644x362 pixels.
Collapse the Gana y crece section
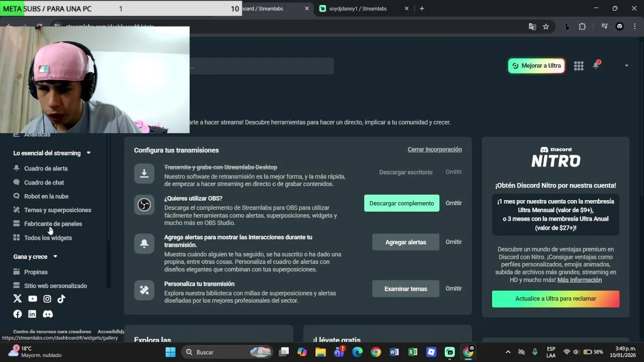tap(55, 256)
